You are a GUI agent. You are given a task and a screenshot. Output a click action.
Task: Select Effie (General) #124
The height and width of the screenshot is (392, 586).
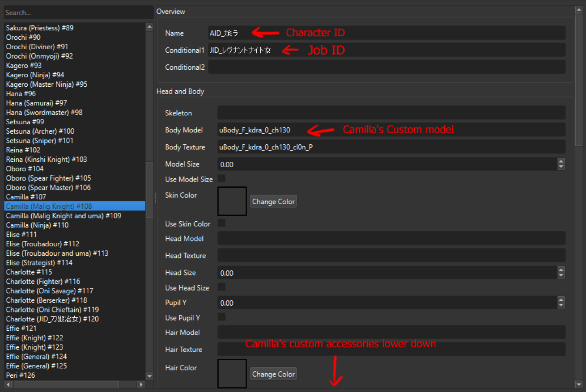click(75, 356)
